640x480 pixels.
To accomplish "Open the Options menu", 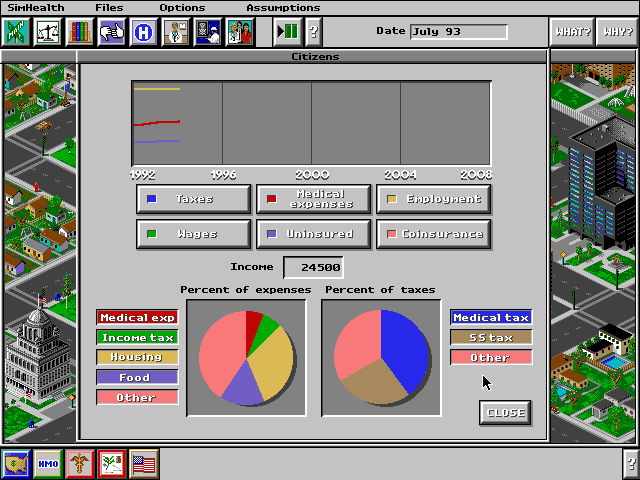I will pos(182,8).
